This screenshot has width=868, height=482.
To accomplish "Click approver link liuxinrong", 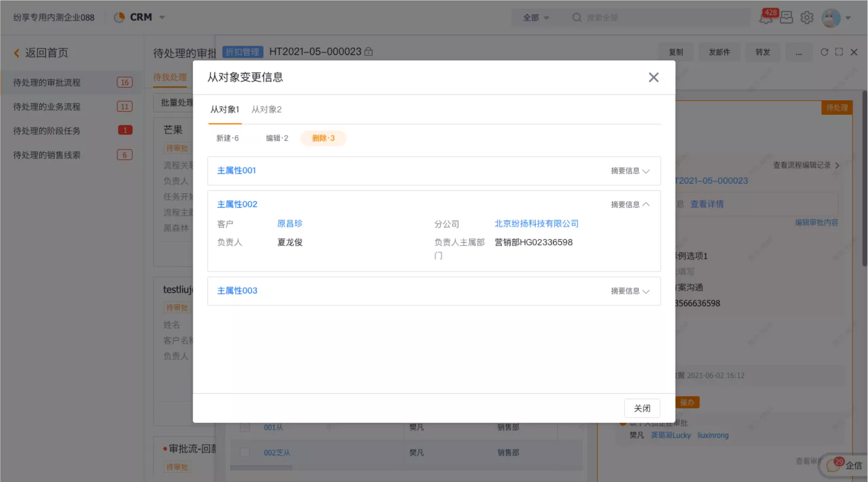I will [x=713, y=435].
